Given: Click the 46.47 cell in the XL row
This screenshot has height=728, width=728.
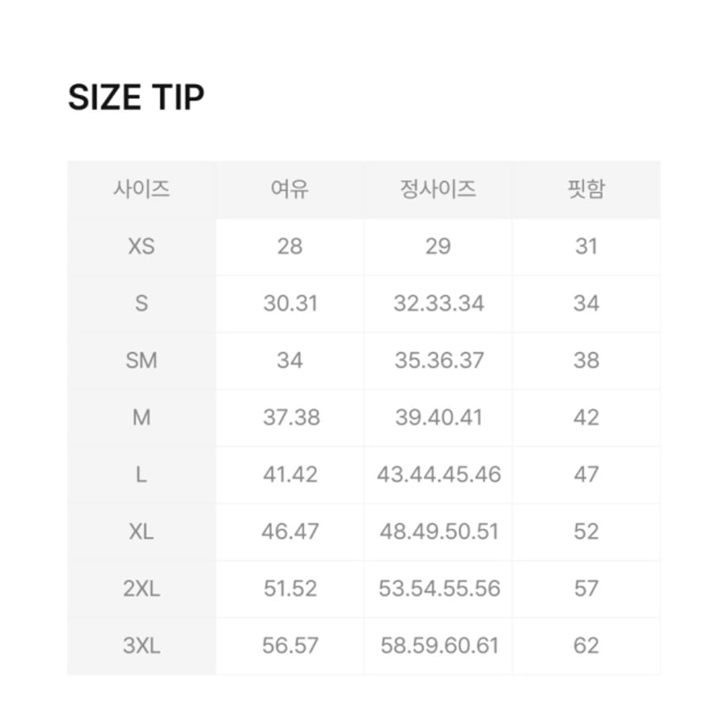Looking at the screenshot, I should pyautogui.click(x=290, y=532).
